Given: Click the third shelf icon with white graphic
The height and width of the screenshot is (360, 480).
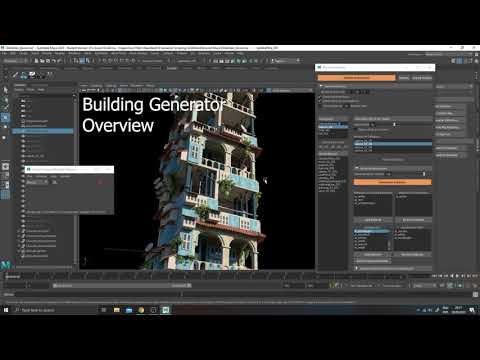Looking at the screenshot, I should (x=32, y=75).
